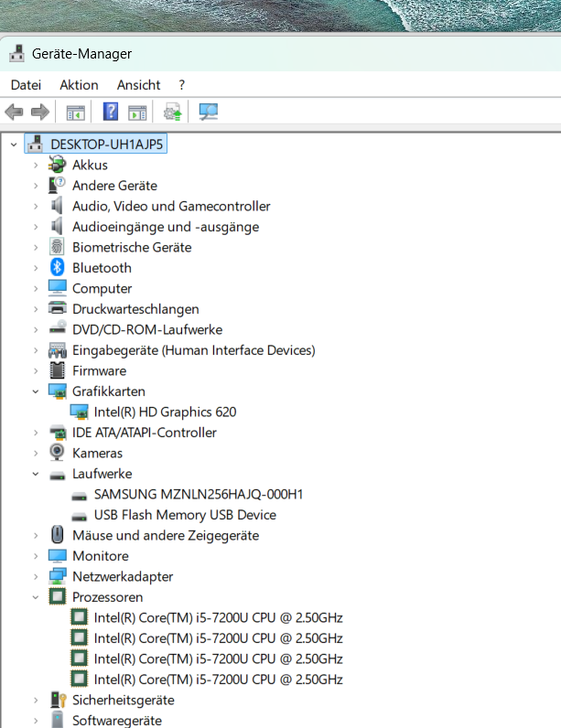Open the Aktion menu
The width and height of the screenshot is (561, 728).
(79, 85)
